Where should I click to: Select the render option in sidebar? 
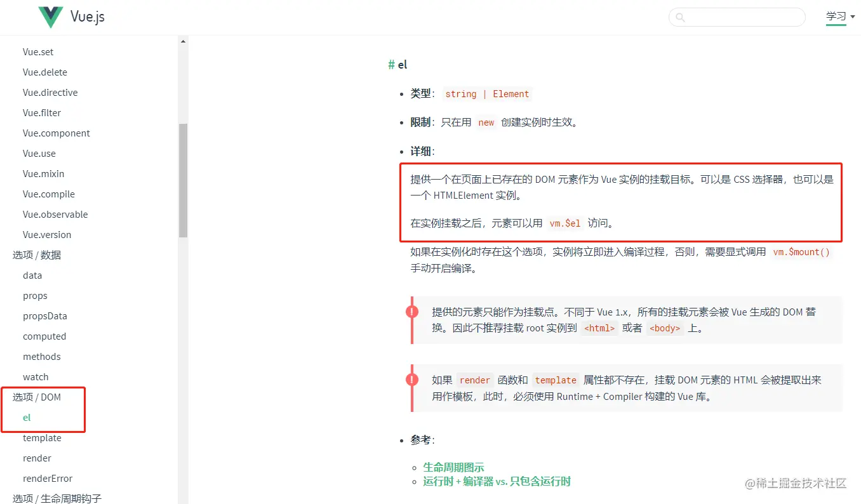coord(37,458)
